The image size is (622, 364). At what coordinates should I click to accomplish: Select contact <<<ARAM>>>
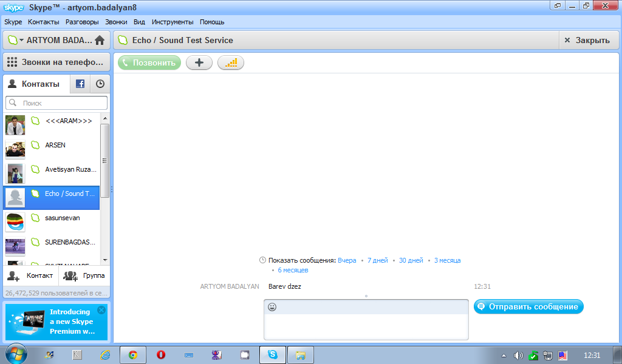click(52, 125)
